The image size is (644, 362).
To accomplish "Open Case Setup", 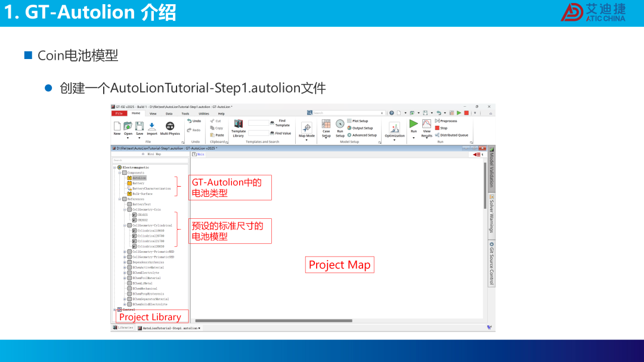I will click(x=326, y=128).
